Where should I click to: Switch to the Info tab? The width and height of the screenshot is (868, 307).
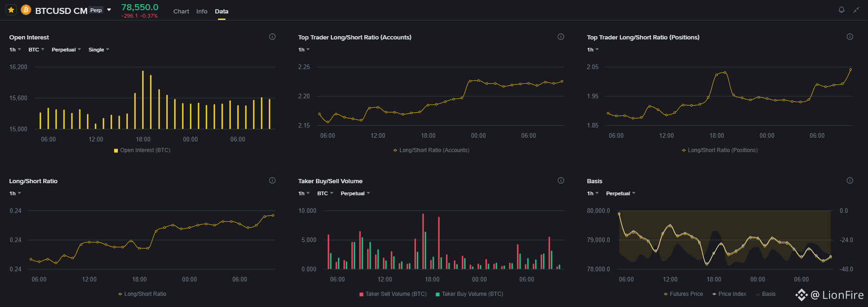tap(202, 11)
